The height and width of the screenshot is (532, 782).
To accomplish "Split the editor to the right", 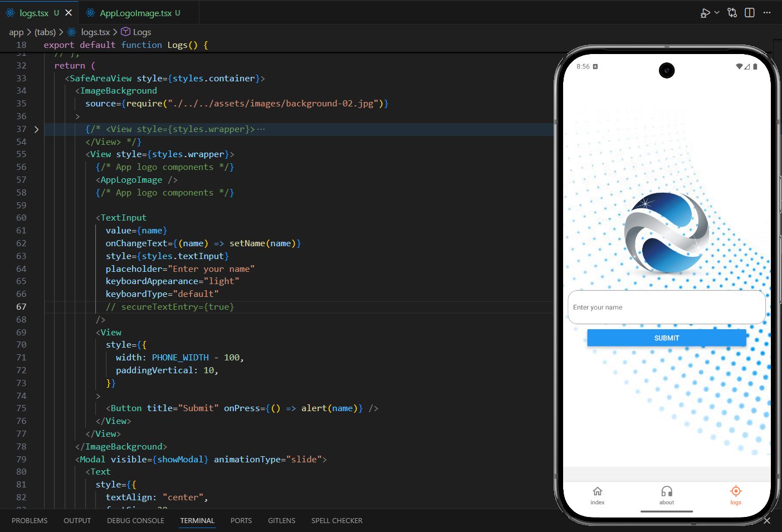I will [750, 12].
